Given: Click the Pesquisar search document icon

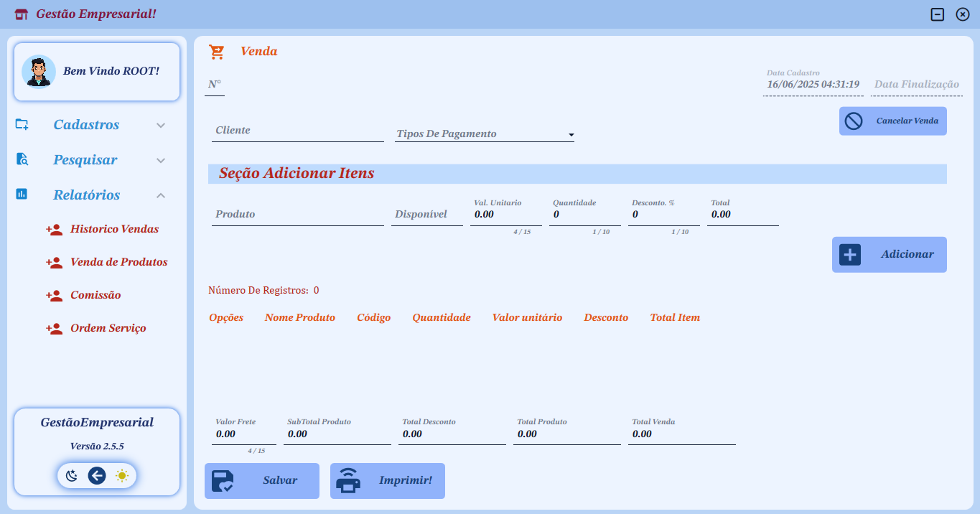Looking at the screenshot, I should pos(22,159).
